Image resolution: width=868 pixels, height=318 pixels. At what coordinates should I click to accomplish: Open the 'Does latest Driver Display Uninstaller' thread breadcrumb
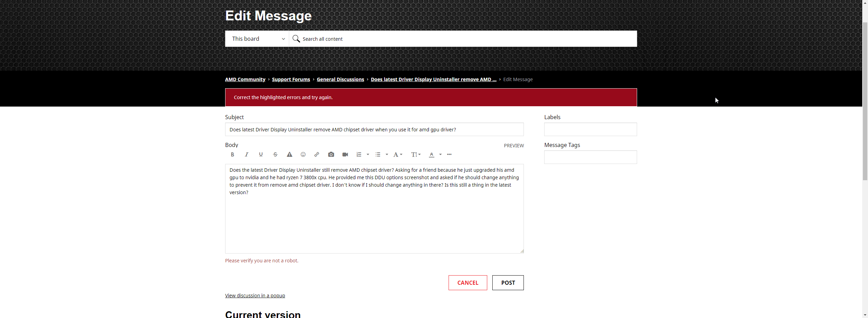434,79
